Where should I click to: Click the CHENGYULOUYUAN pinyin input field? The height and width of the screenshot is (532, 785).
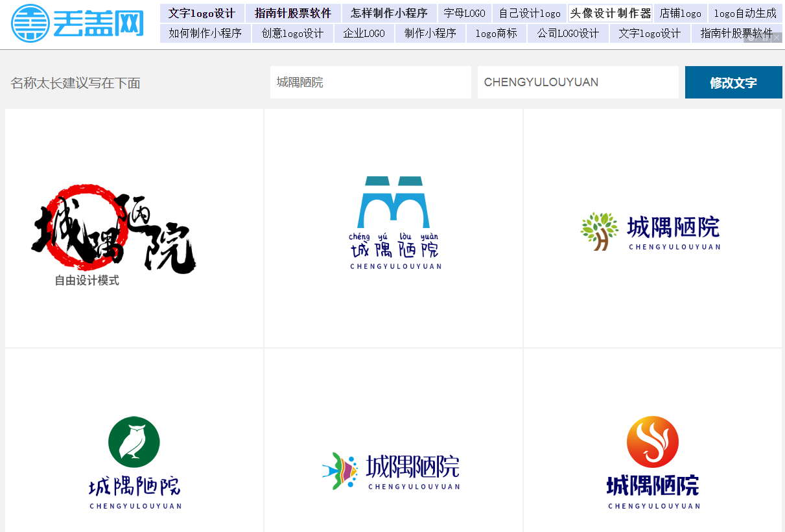click(x=578, y=82)
